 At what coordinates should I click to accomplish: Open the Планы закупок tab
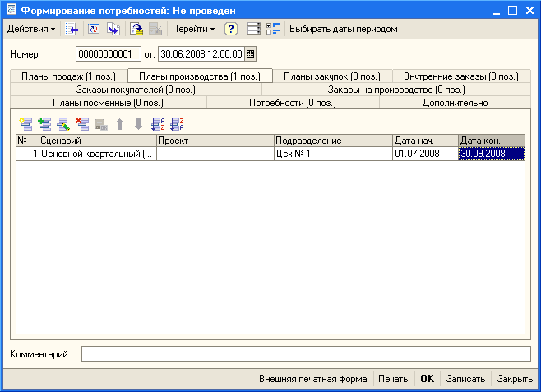(331, 76)
